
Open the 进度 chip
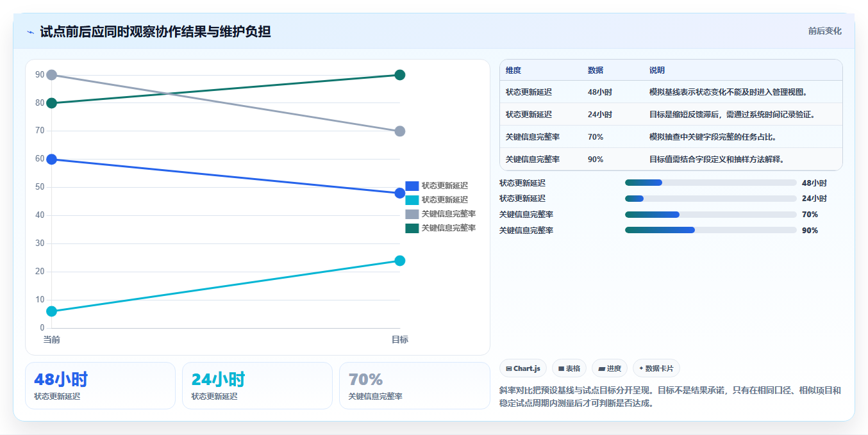[x=610, y=368]
